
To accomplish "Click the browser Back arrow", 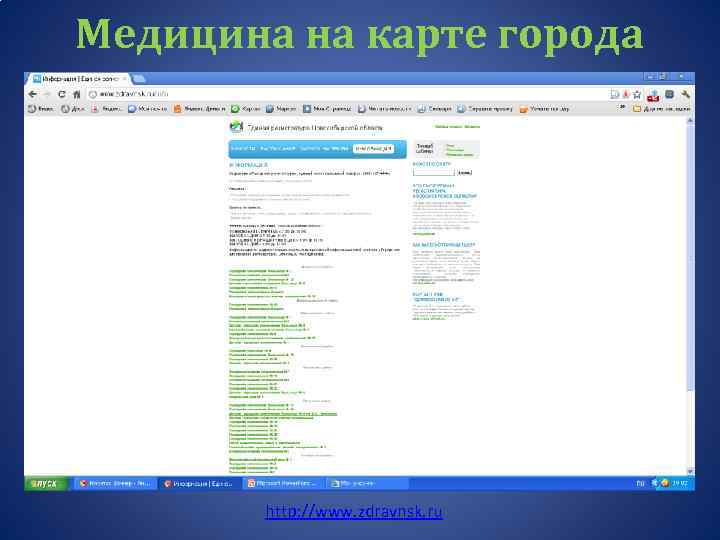I will point(33,94).
